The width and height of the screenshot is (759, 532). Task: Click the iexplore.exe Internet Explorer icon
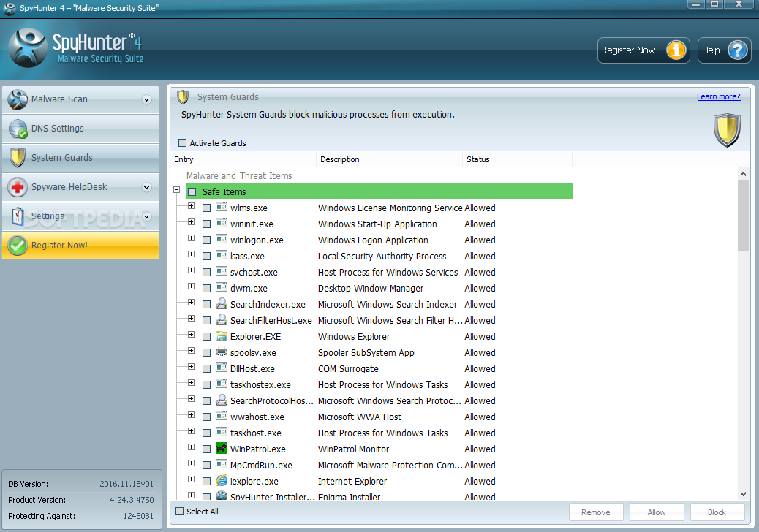(222, 480)
